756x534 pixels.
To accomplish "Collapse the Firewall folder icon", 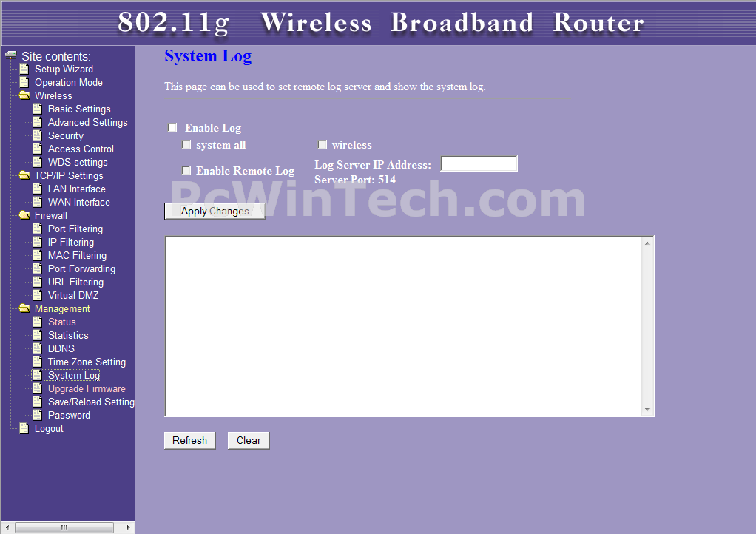I will (x=24, y=215).
